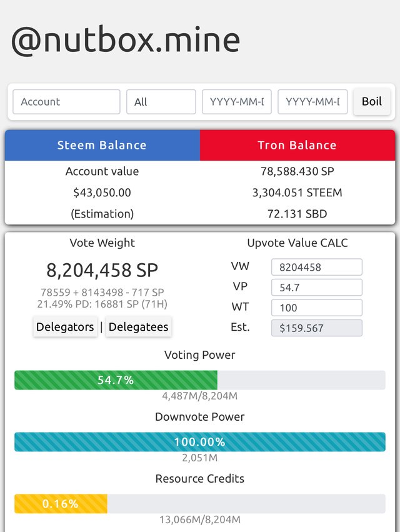Screen dimensions: 400x532
Task: Click the teal Downvote Power bar
Action: click(x=200, y=442)
